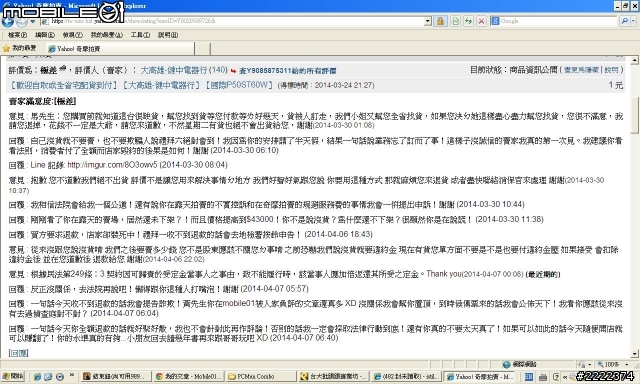Click the first quick launch icon in taskbar
Image resolution: width=640 pixels, height=384 pixels.
click(37, 377)
